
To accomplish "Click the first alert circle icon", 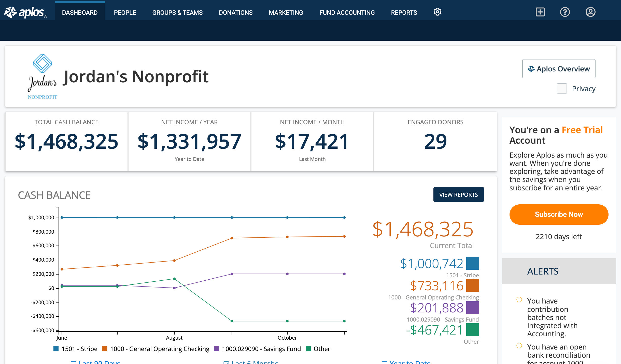I will pyautogui.click(x=519, y=300).
